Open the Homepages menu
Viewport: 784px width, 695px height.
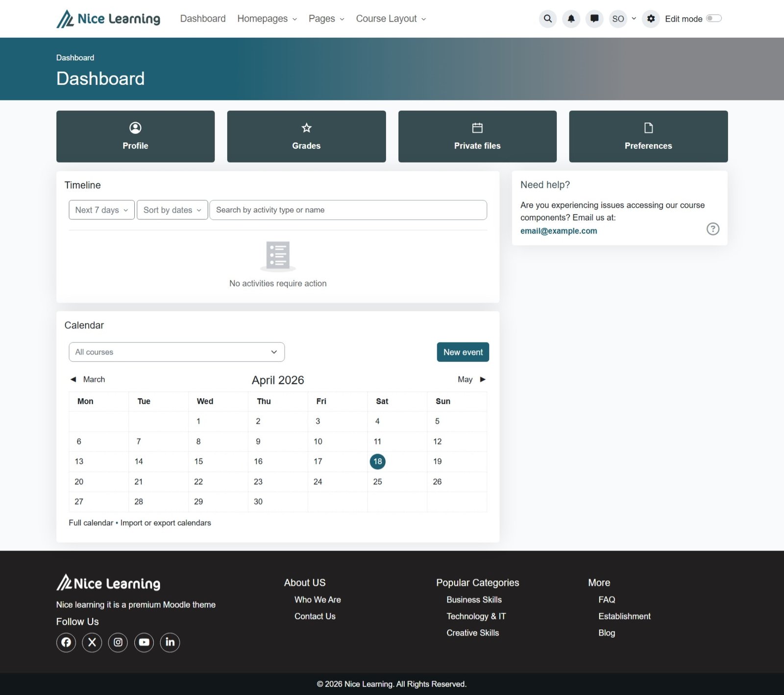(x=267, y=19)
